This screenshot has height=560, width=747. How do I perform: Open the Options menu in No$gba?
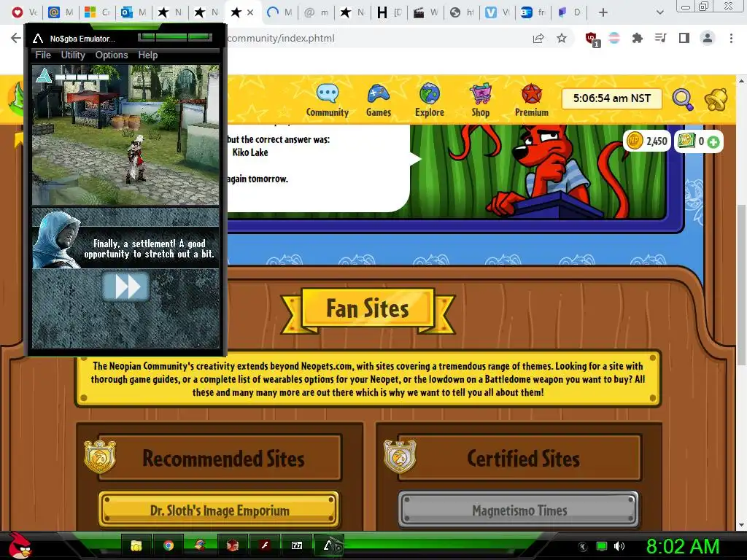112,55
